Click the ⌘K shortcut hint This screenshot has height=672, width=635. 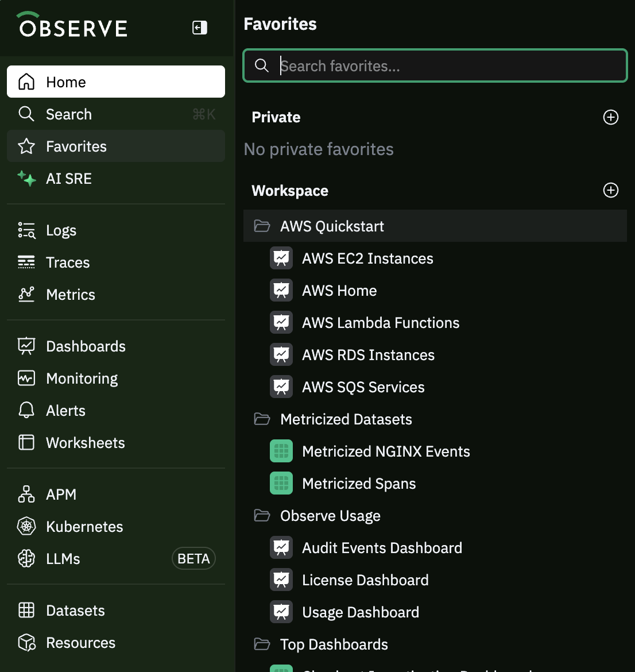[x=204, y=114]
